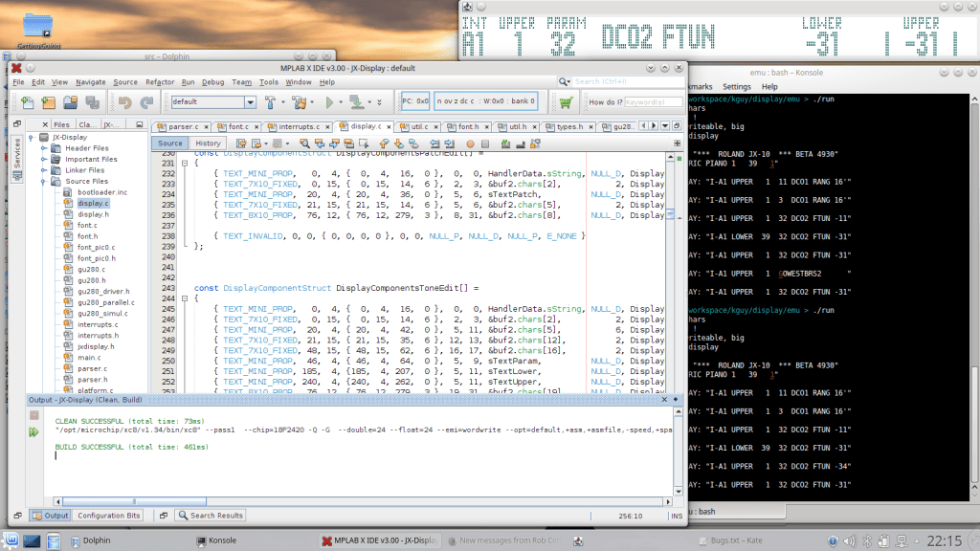Toggle the History view button
980x551 pixels.
point(208,143)
